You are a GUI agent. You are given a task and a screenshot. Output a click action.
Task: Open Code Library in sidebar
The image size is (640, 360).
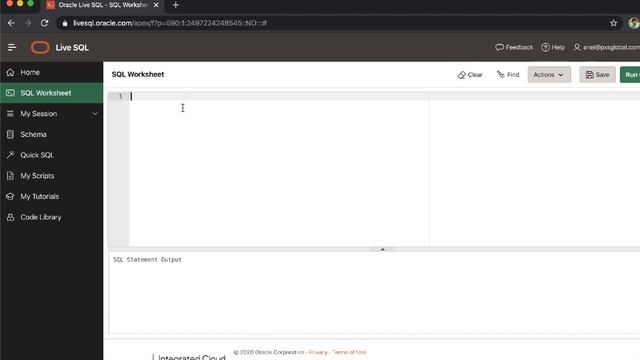(51, 218)
